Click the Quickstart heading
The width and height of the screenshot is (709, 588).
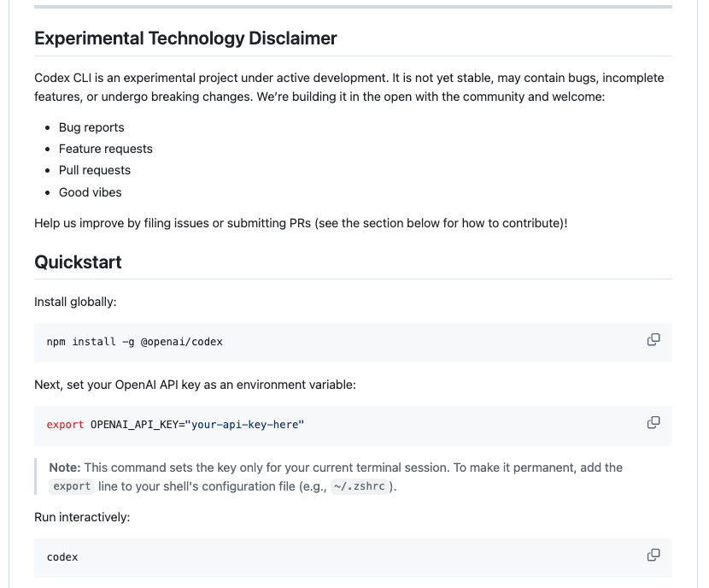pyautogui.click(x=78, y=262)
